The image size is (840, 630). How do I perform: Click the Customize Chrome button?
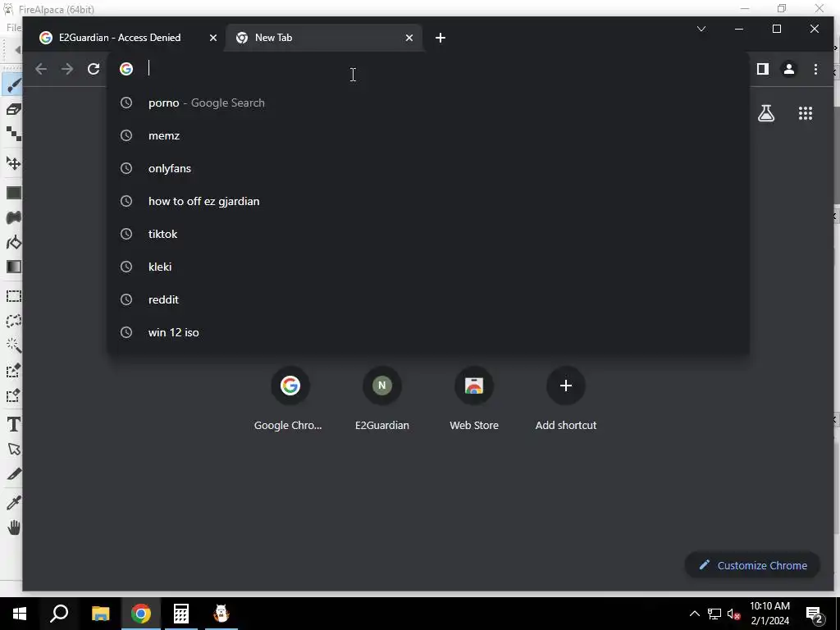click(x=753, y=565)
